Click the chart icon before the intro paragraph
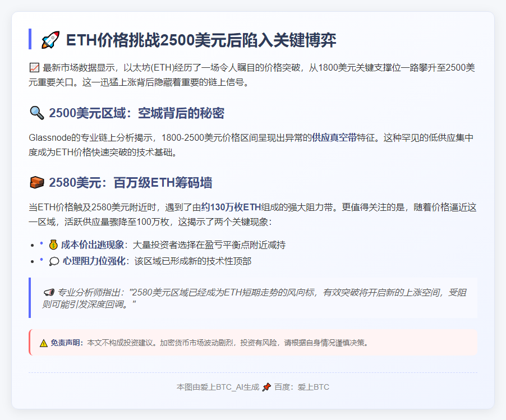 (x=34, y=68)
